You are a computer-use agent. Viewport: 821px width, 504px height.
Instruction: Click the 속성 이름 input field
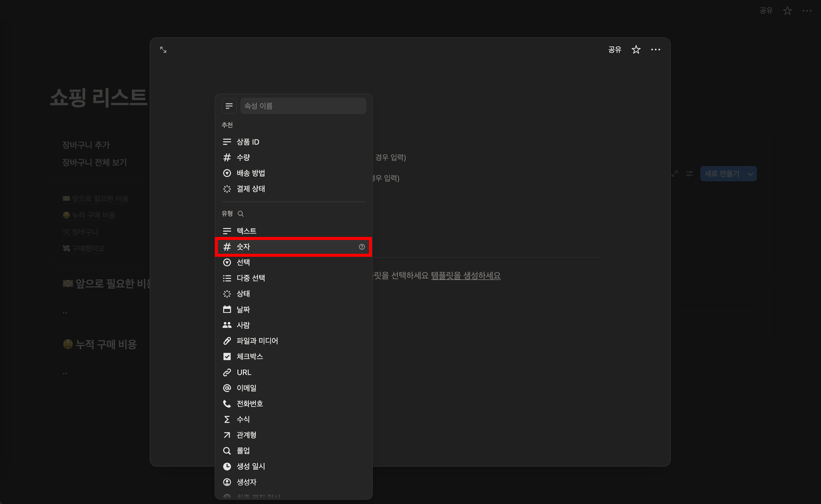tap(303, 106)
